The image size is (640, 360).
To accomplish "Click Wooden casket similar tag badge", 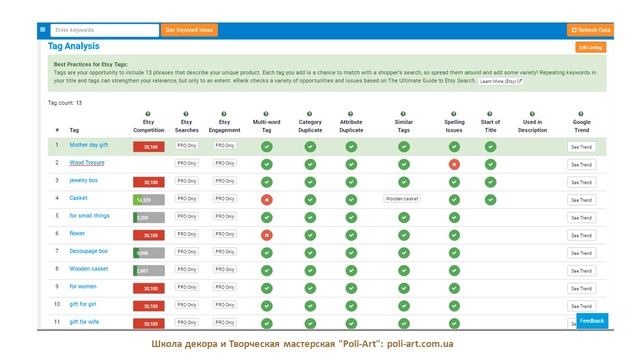I will [x=402, y=199].
